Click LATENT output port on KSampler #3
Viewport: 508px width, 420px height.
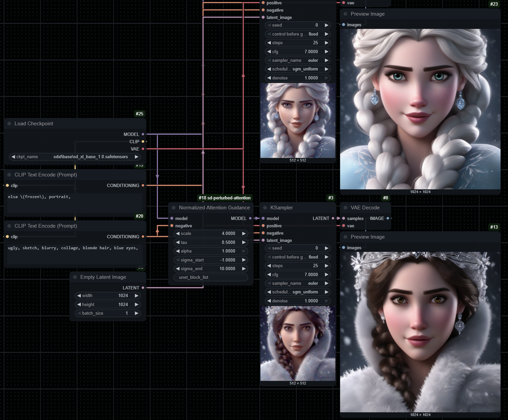tap(333, 218)
